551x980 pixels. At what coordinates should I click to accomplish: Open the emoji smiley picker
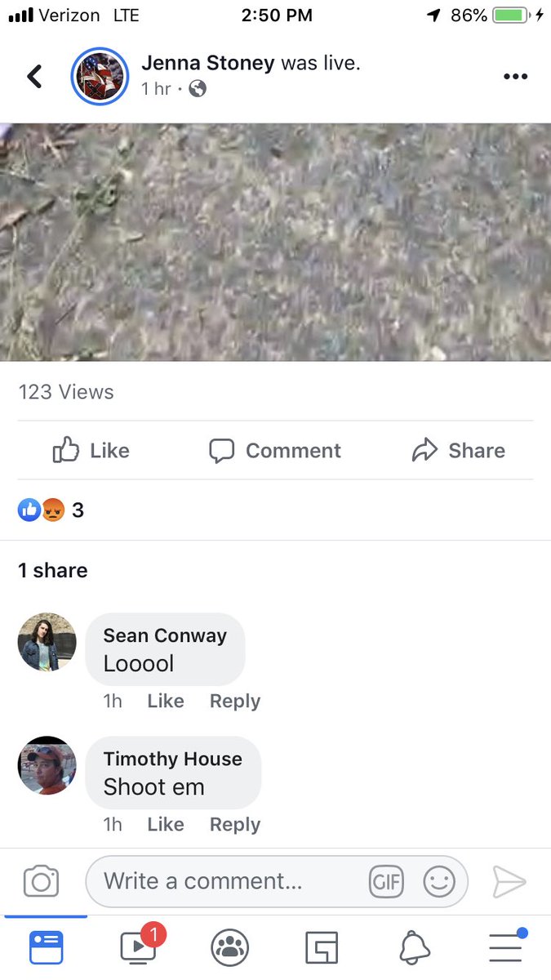[x=438, y=881]
